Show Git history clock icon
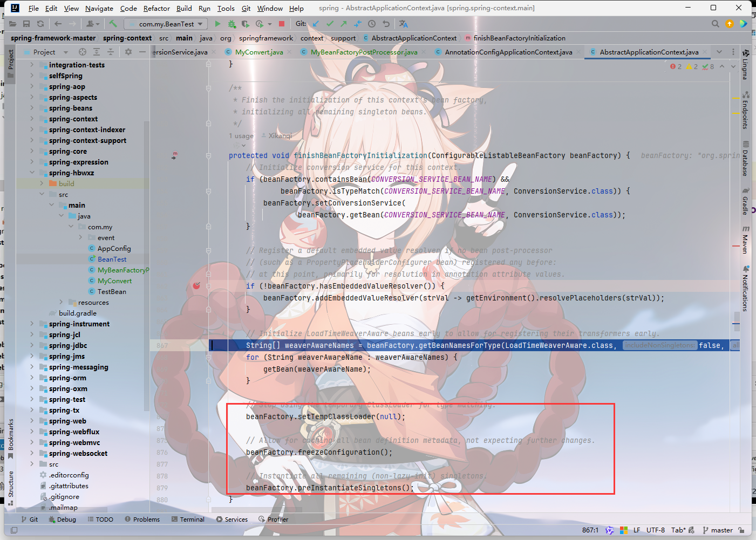 [x=372, y=24]
